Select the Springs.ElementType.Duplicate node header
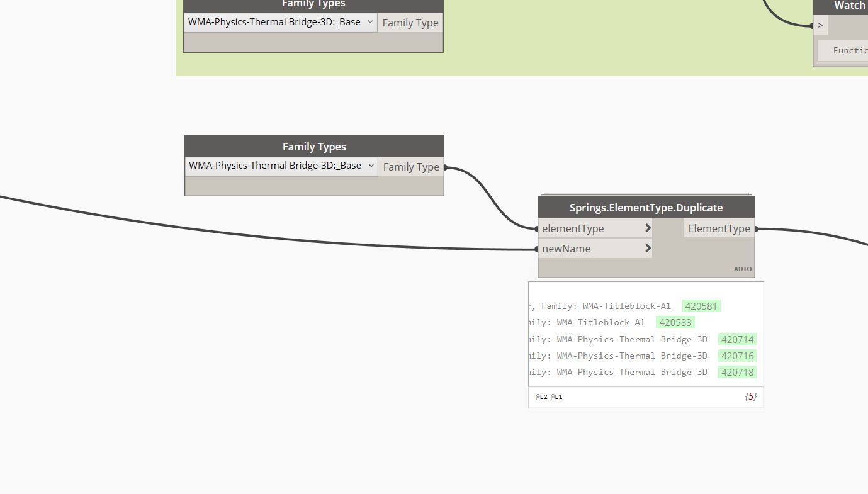The height and width of the screenshot is (494, 868). tap(646, 207)
